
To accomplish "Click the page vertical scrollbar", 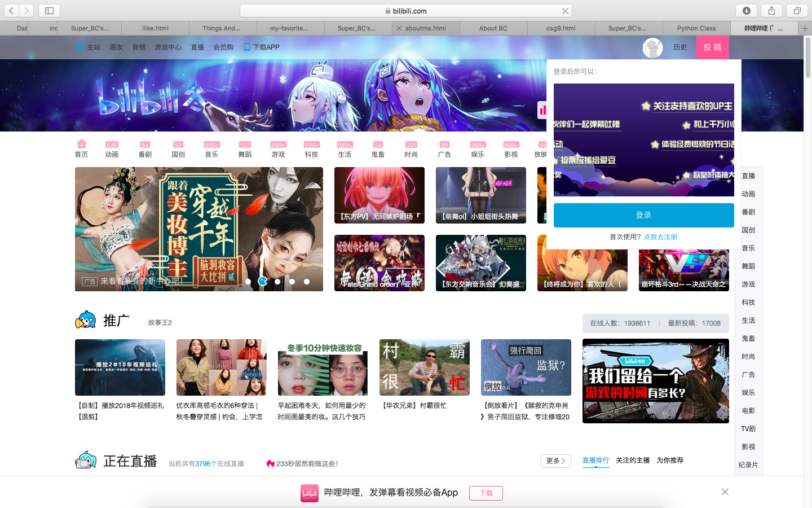I will point(807,58).
